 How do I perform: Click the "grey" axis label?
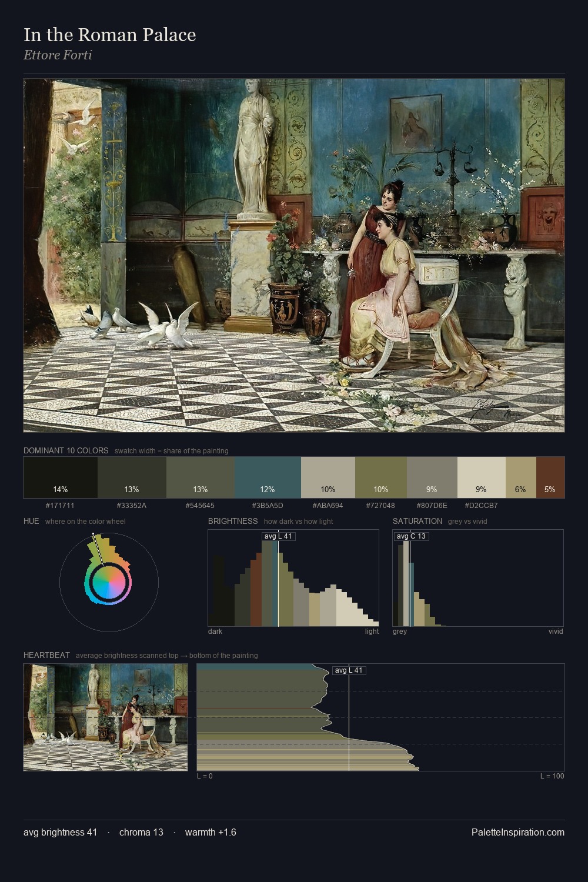pos(400,632)
